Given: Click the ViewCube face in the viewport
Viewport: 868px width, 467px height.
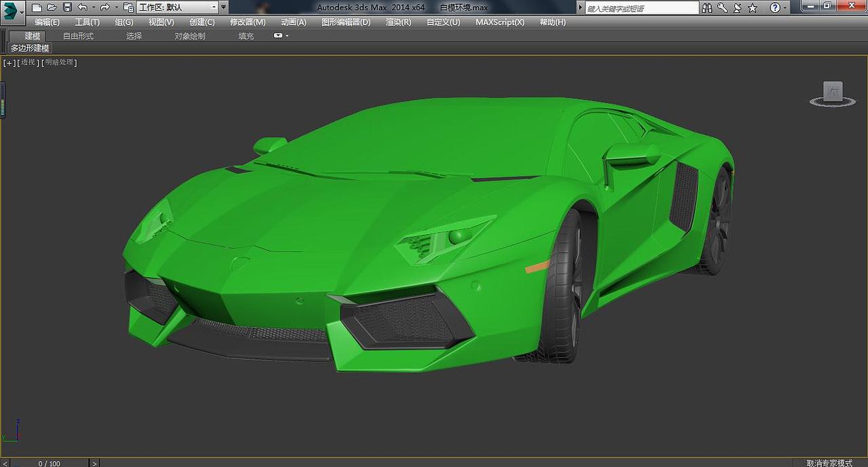Looking at the screenshot, I should pyautogui.click(x=833, y=92).
